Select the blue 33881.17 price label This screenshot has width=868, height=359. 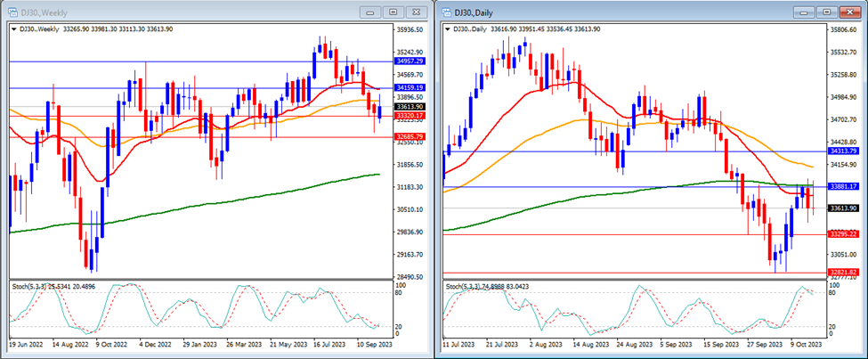point(843,187)
